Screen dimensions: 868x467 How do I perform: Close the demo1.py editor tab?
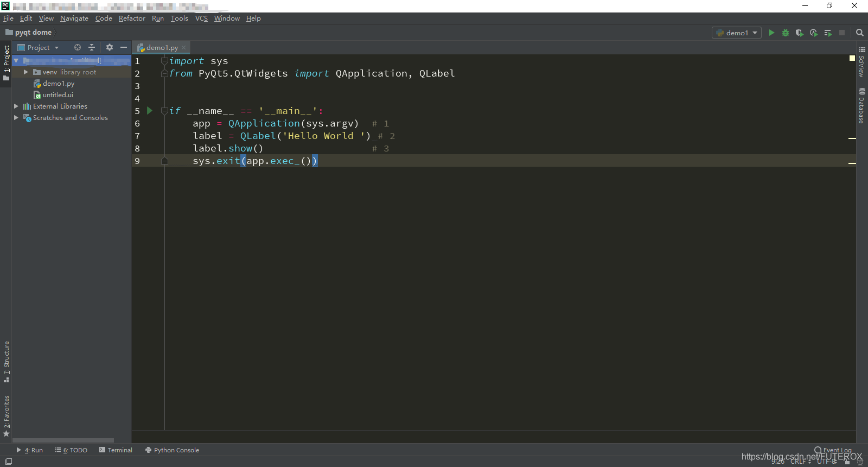click(184, 48)
